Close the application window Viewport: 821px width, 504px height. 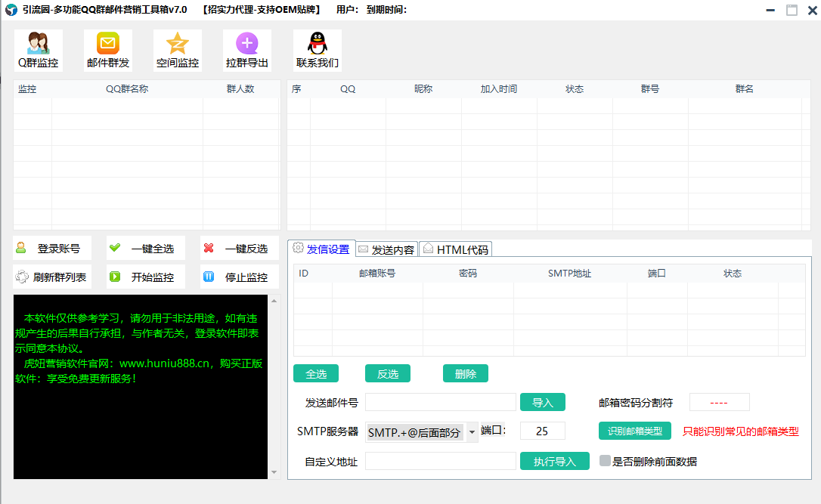[x=812, y=10]
